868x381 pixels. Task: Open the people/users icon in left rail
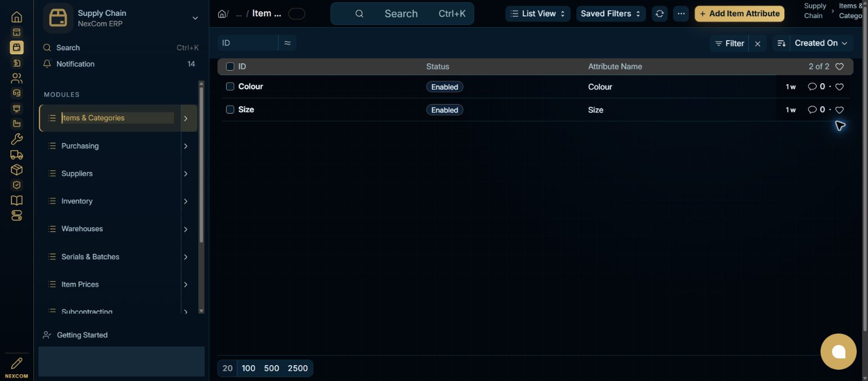[x=16, y=78]
